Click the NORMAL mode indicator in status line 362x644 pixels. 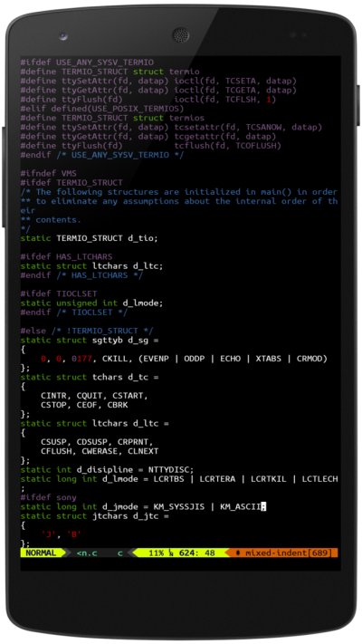tap(41, 553)
